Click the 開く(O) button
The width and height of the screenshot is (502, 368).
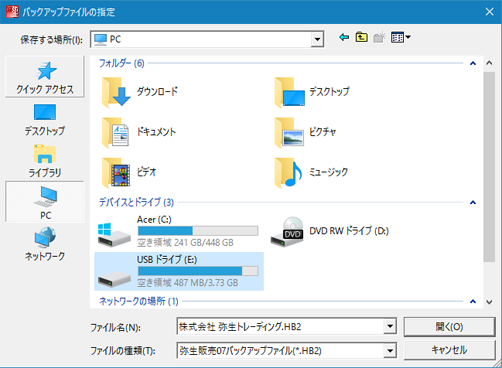(x=449, y=327)
